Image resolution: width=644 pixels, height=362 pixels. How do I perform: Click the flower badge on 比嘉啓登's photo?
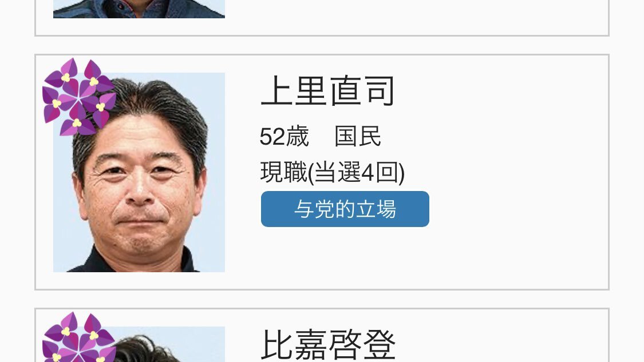[x=79, y=337]
